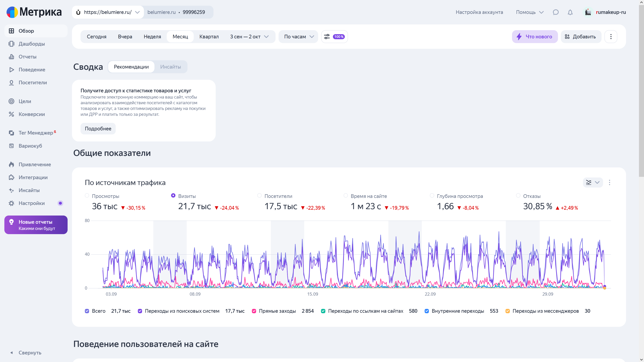Open the three-dot menu near Добавить
644x362 pixels.
pos(611,37)
